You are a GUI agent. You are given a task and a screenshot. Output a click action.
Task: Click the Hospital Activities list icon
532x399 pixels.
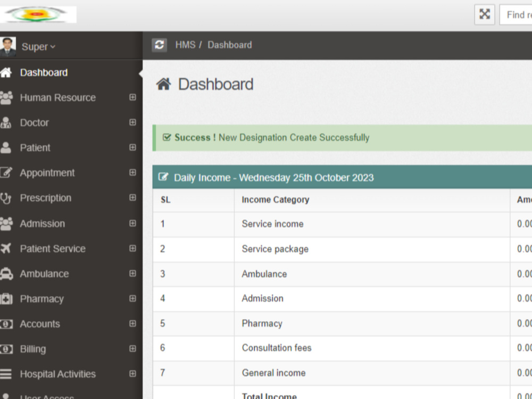pyautogui.click(x=6, y=374)
